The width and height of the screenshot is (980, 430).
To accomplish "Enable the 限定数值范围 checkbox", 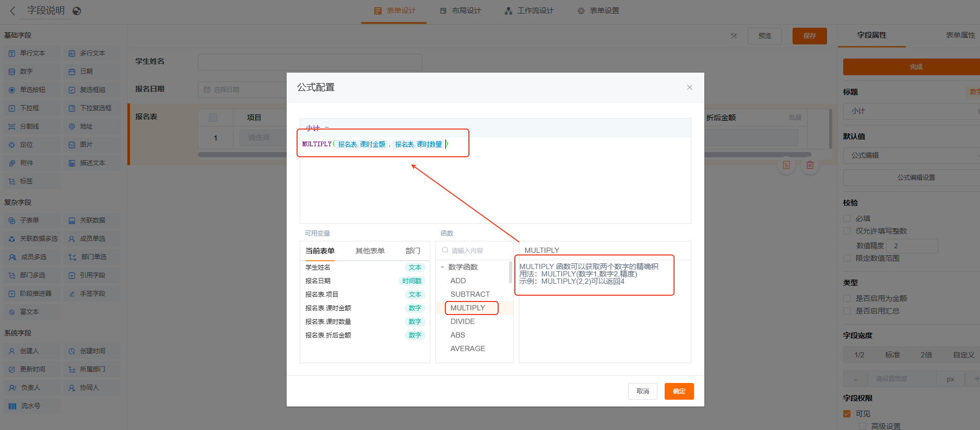I will (x=847, y=258).
